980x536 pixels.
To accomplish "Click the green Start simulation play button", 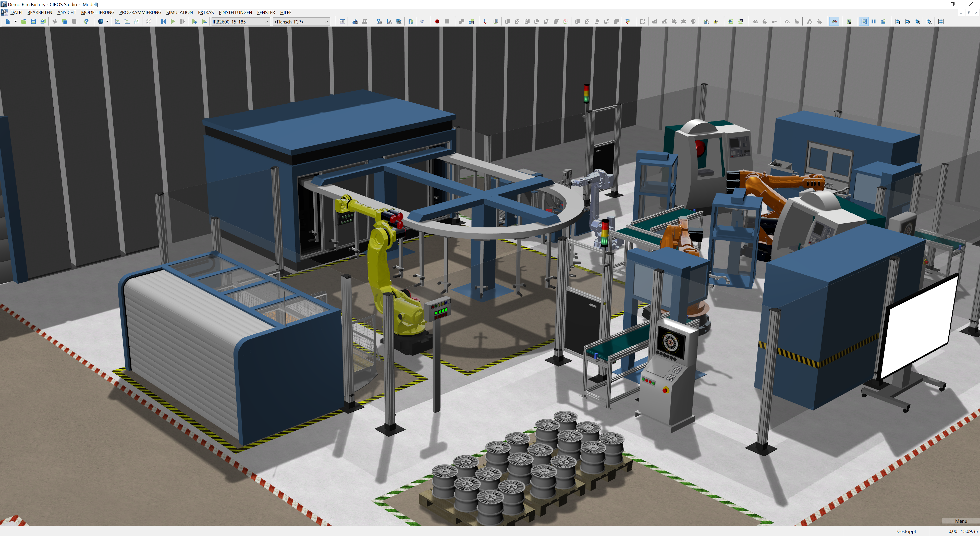I will pyautogui.click(x=173, y=22).
